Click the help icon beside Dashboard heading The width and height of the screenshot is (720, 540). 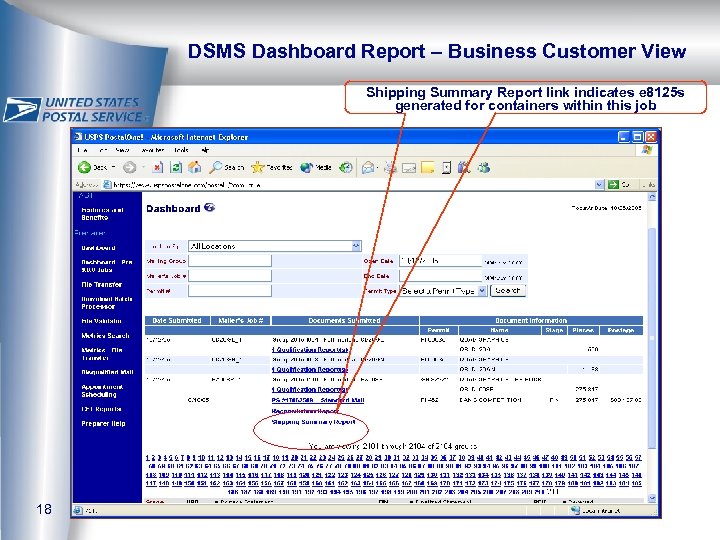click(209, 208)
